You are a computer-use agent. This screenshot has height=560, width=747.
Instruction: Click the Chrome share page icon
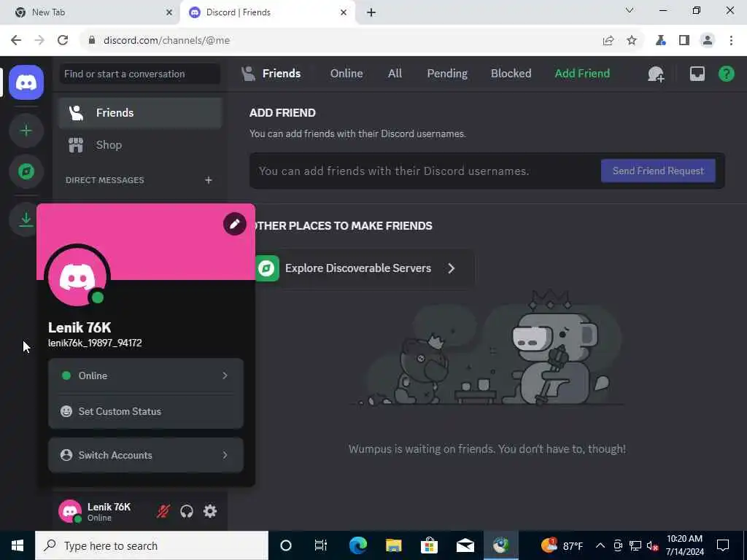point(608,41)
